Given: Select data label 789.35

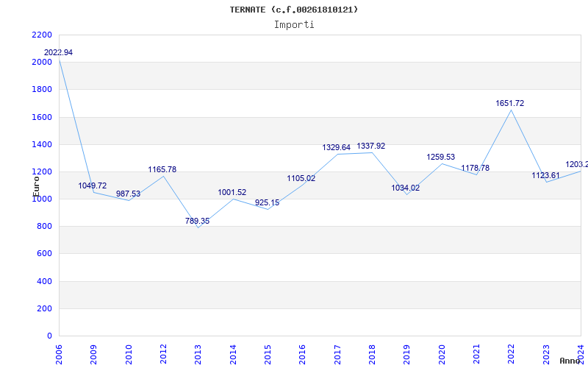Looking at the screenshot, I should (x=197, y=222).
